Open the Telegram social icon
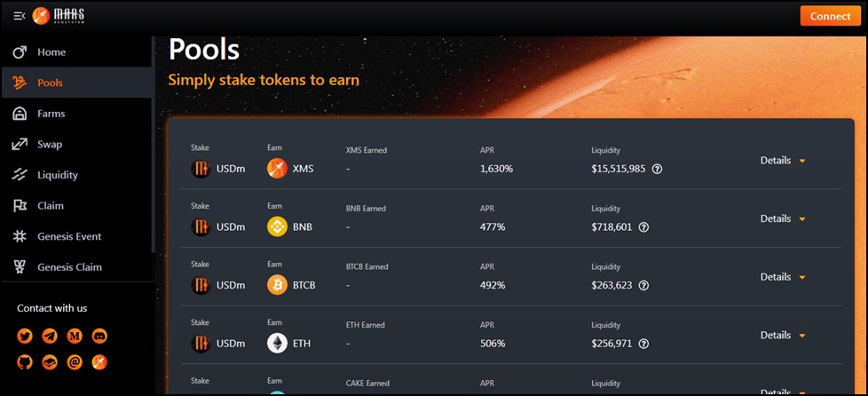Screen dimensions: 868x396 (x=50, y=336)
